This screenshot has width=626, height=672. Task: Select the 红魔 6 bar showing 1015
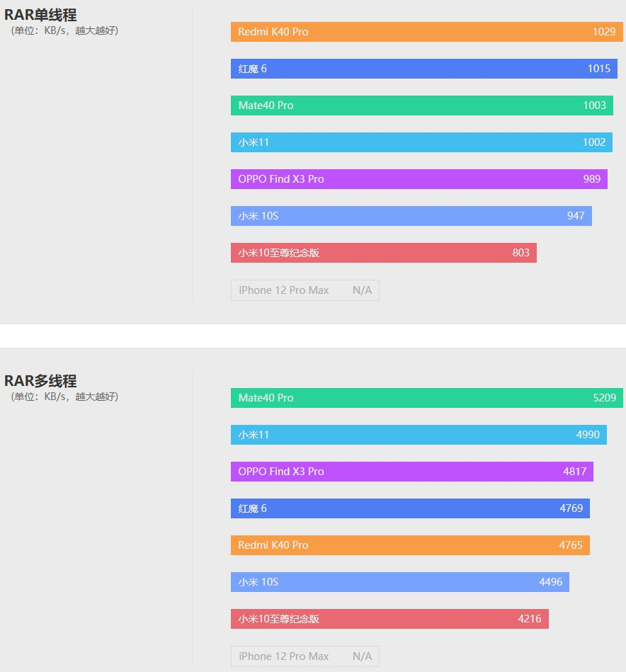(x=424, y=69)
